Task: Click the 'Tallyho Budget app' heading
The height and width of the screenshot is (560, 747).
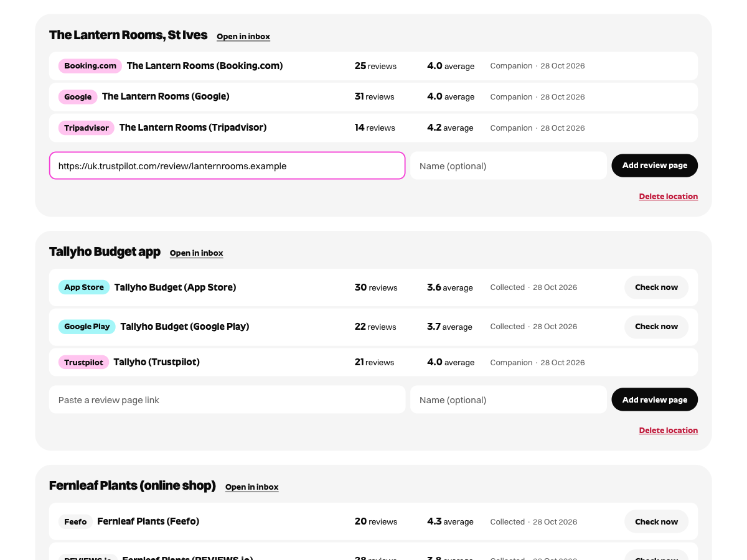Action: [x=105, y=252]
